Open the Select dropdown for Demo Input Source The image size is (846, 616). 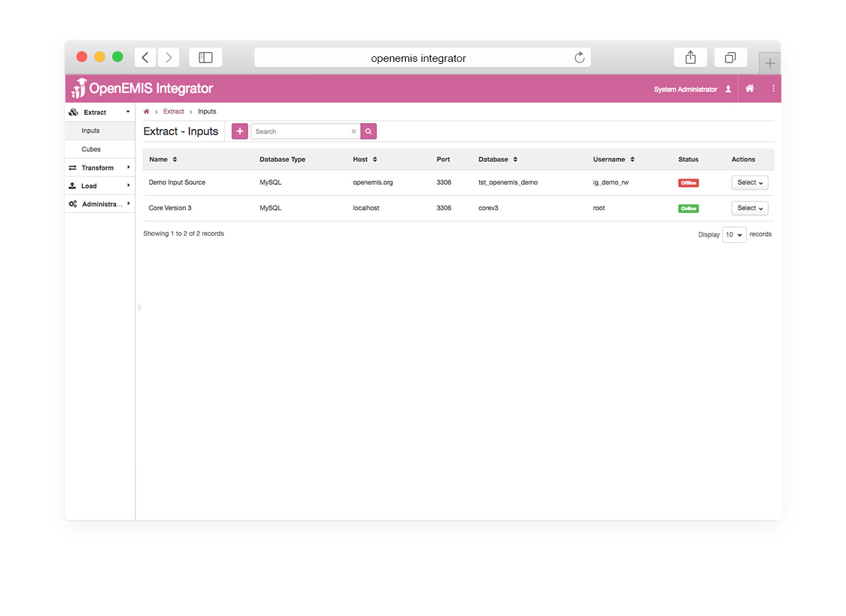coord(750,183)
